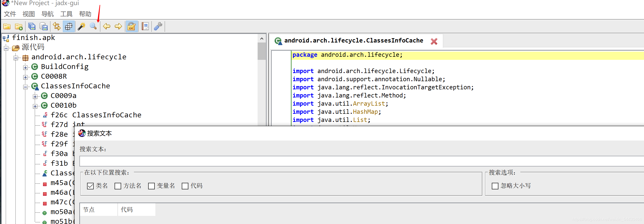Click the finish.apk root icon

[6, 38]
